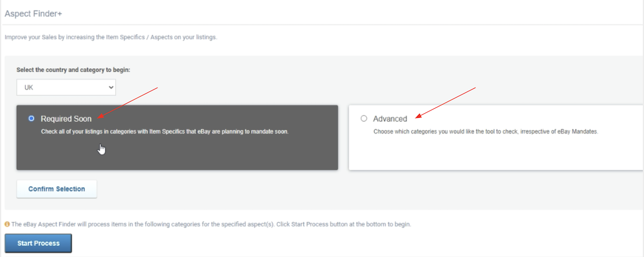Click the red arrow pointing to Advanced

pyautogui.click(x=445, y=103)
